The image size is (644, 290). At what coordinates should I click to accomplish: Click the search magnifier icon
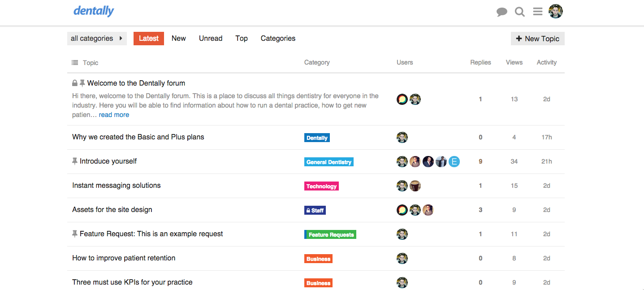(x=519, y=12)
